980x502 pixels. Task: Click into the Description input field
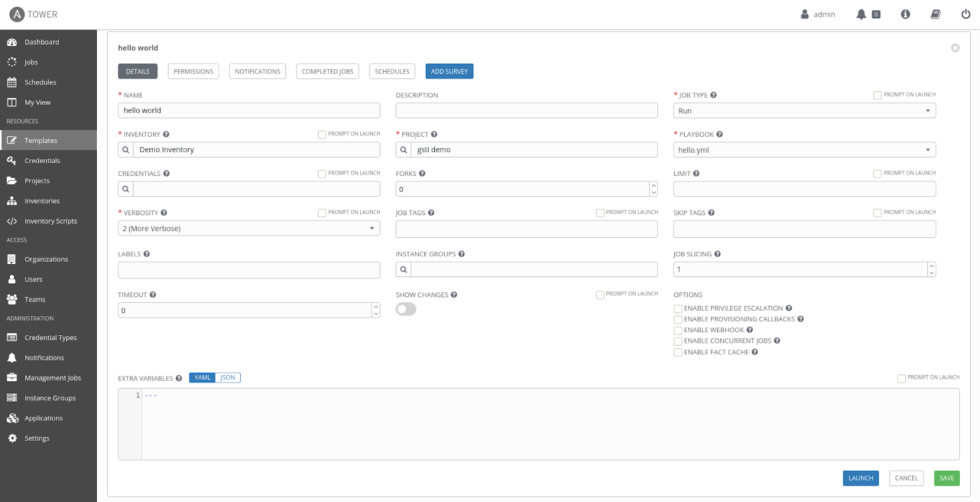tap(526, 110)
